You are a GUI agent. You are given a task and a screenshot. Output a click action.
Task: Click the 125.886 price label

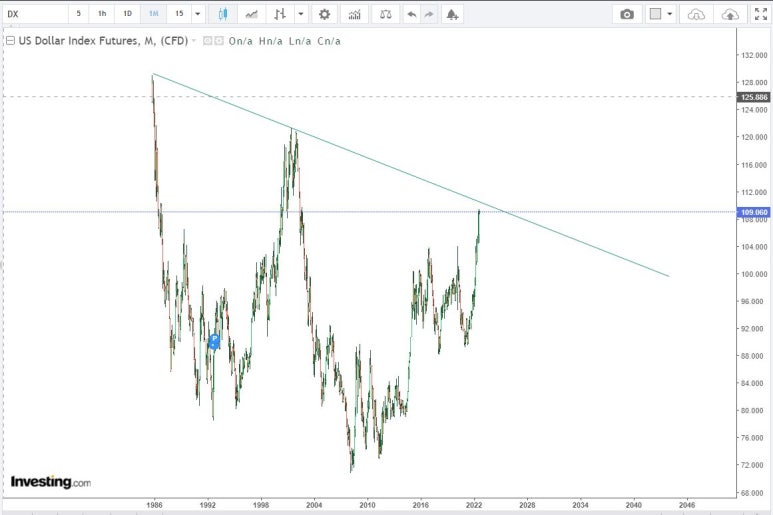754,97
